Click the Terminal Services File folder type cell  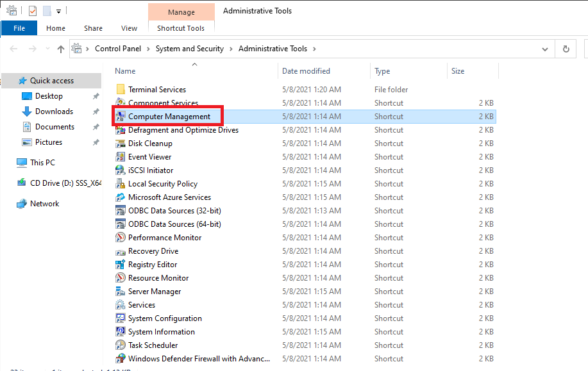(391, 90)
